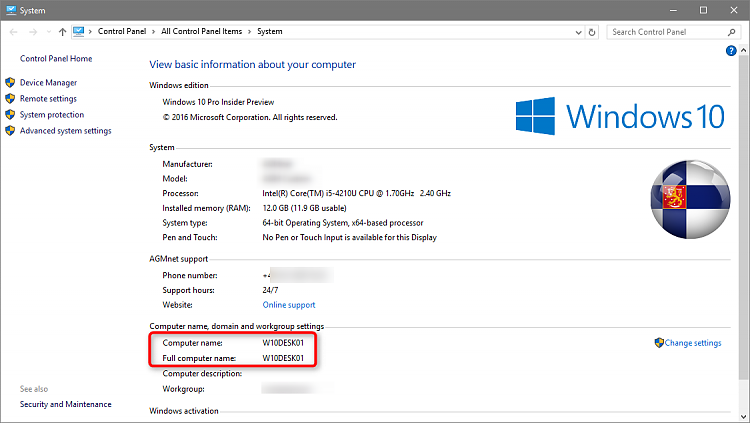This screenshot has height=423, width=750.
Task: Click the shield icon beside Change settings
Action: pos(659,343)
